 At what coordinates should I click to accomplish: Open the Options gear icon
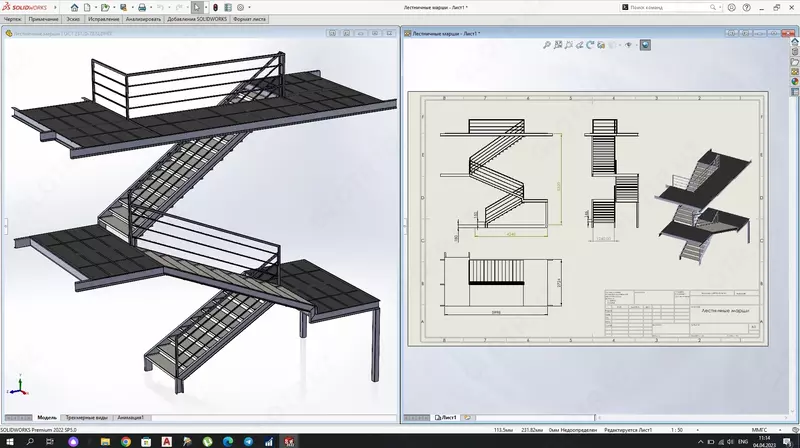point(240,7)
